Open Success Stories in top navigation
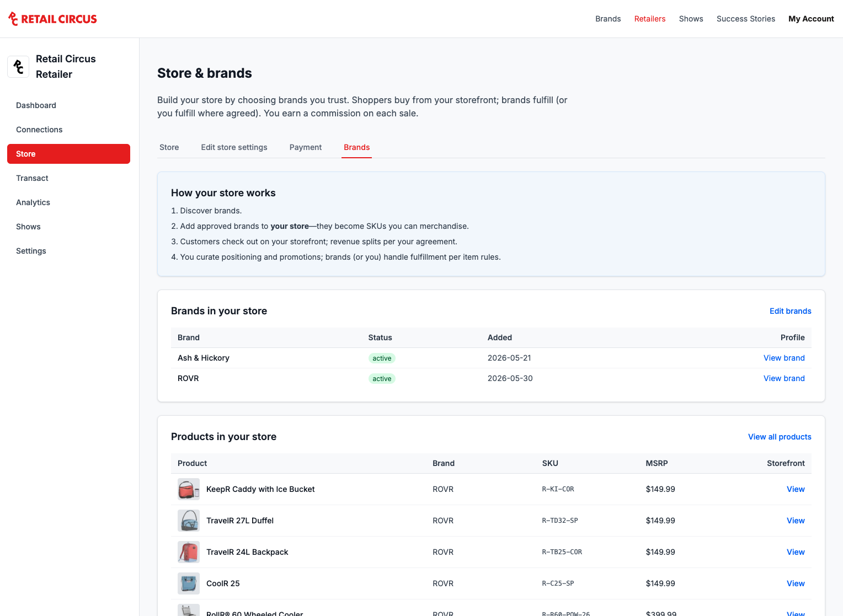The image size is (843, 616). [746, 19]
